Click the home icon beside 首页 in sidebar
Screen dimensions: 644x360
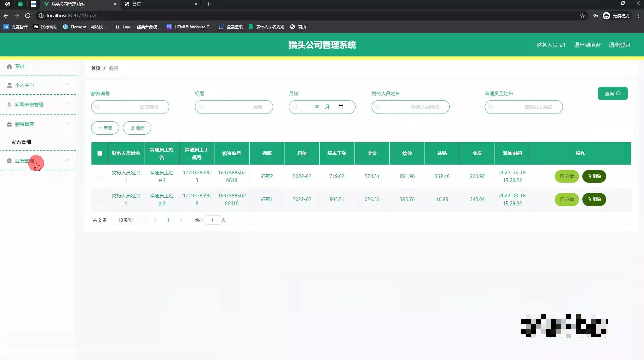coord(9,66)
